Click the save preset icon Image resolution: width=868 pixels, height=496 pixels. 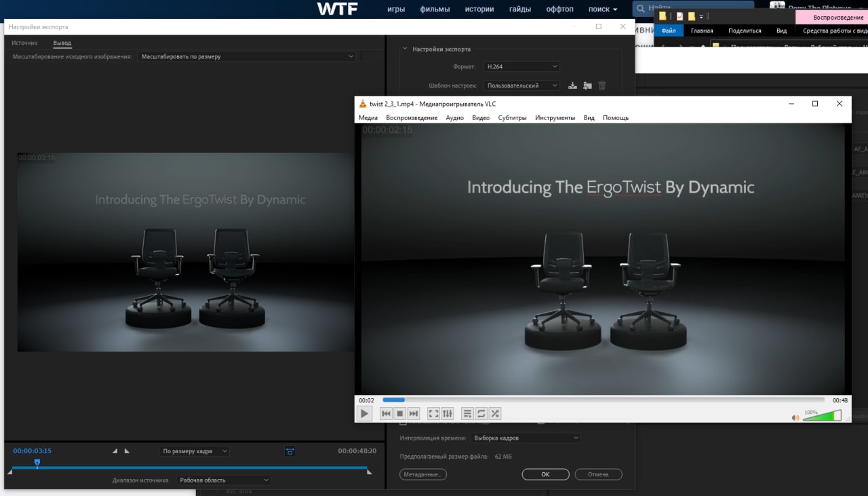(x=572, y=85)
